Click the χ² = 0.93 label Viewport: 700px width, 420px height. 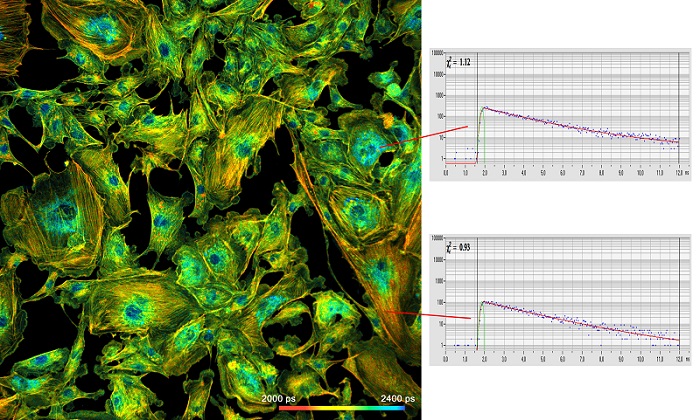(459, 246)
